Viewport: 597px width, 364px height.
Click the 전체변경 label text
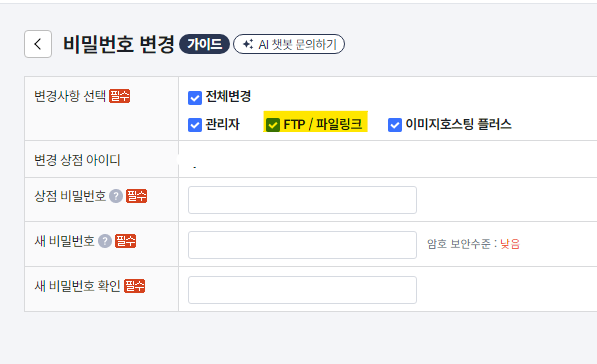[228, 96]
